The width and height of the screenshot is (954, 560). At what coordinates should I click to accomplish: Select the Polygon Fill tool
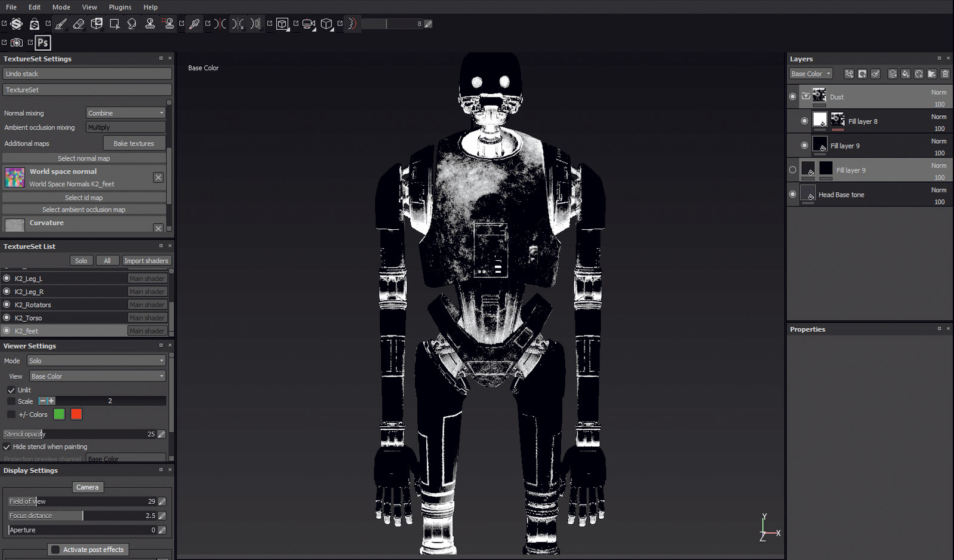coord(115,24)
